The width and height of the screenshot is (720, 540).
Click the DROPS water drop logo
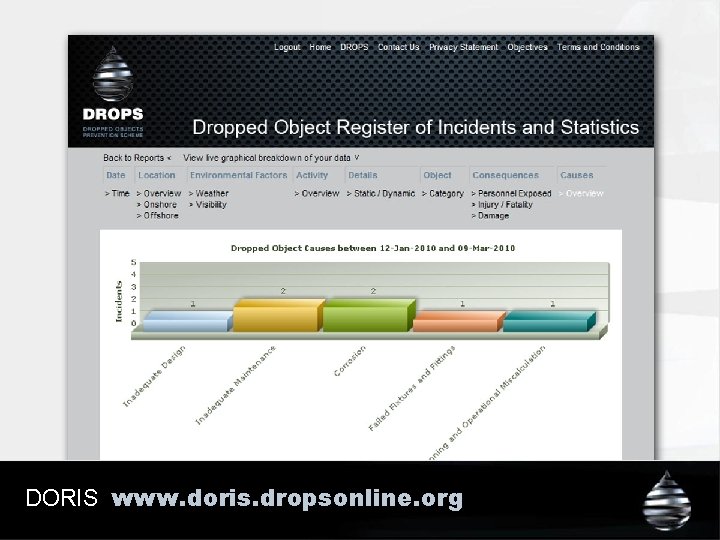tap(113, 74)
